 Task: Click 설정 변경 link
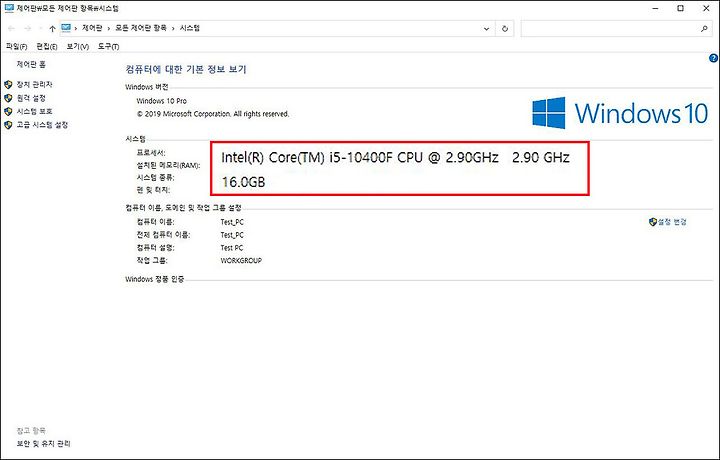[672, 222]
